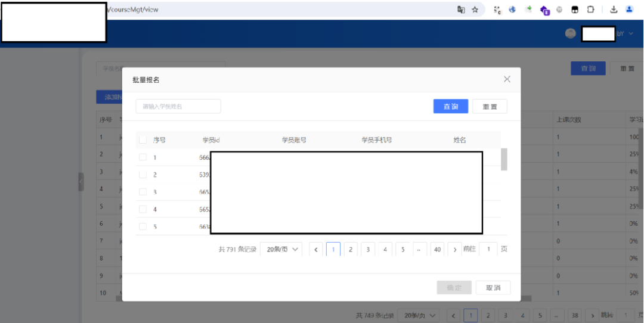Collapse the left sidebar with the arrow handle
This screenshot has width=644, height=323.
81,182
